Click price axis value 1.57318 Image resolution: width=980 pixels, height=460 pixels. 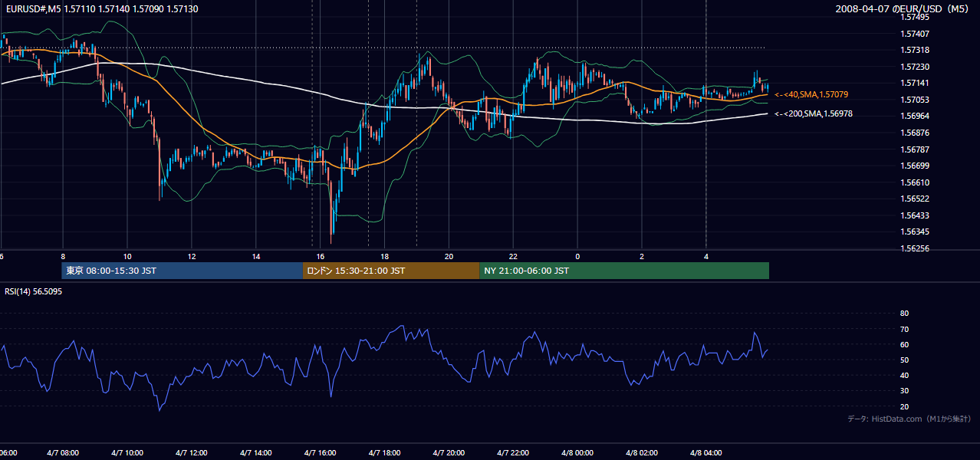tap(916, 50)
